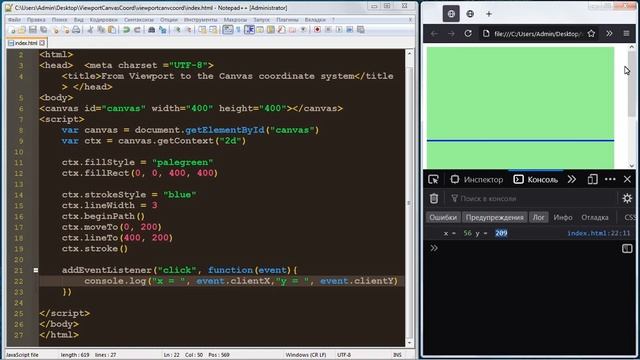
Task: Click green canvas in browser page
Action: (520, 108)
